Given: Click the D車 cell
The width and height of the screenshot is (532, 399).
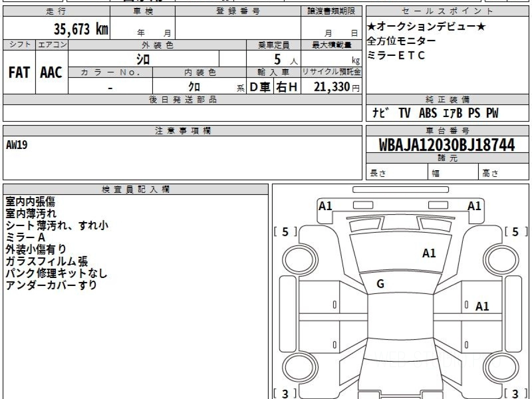Looking at the screenshot, I should (x=260, y=87).
